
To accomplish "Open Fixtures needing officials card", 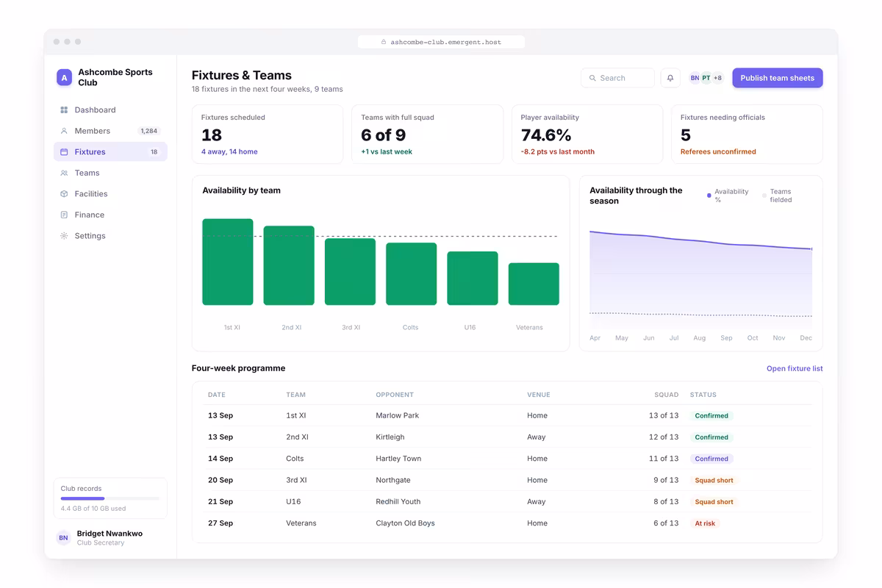I will 747,134.
